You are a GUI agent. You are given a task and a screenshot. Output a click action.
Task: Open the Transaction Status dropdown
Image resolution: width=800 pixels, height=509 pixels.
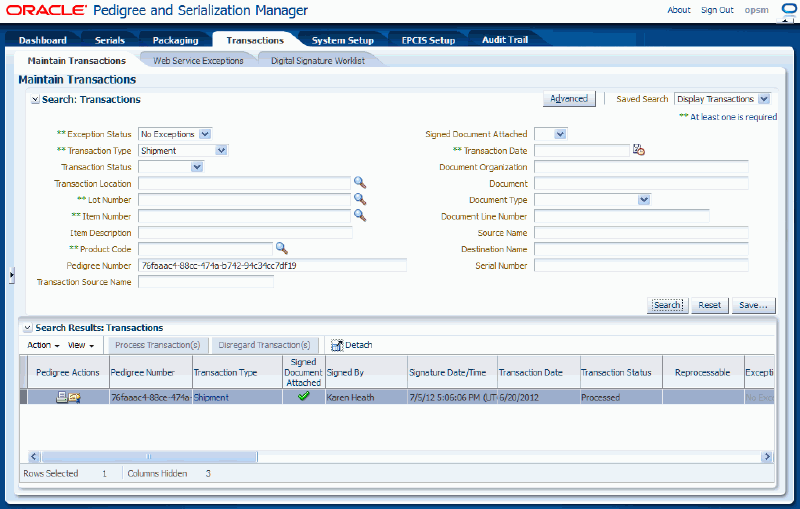click(x=197, y=167)
